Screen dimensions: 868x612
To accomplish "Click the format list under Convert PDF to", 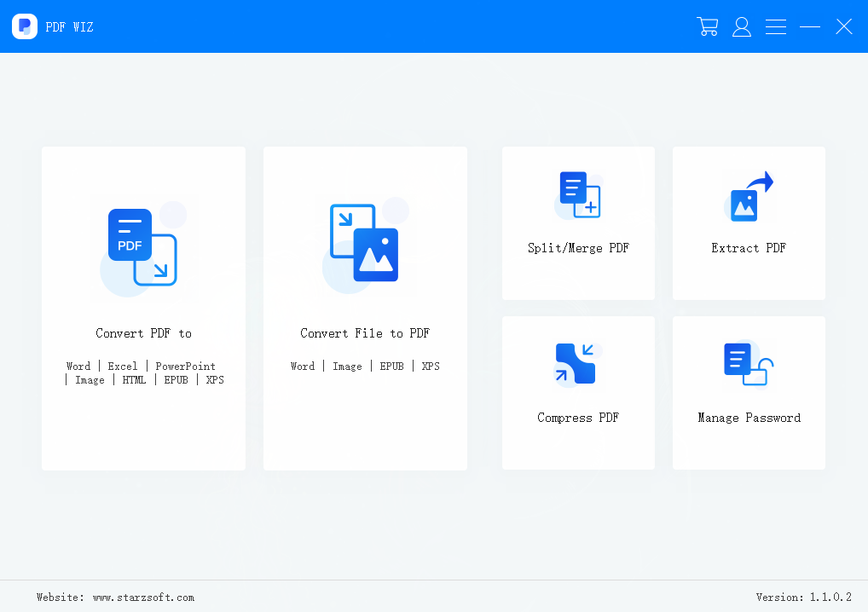I will pos(143,373).
